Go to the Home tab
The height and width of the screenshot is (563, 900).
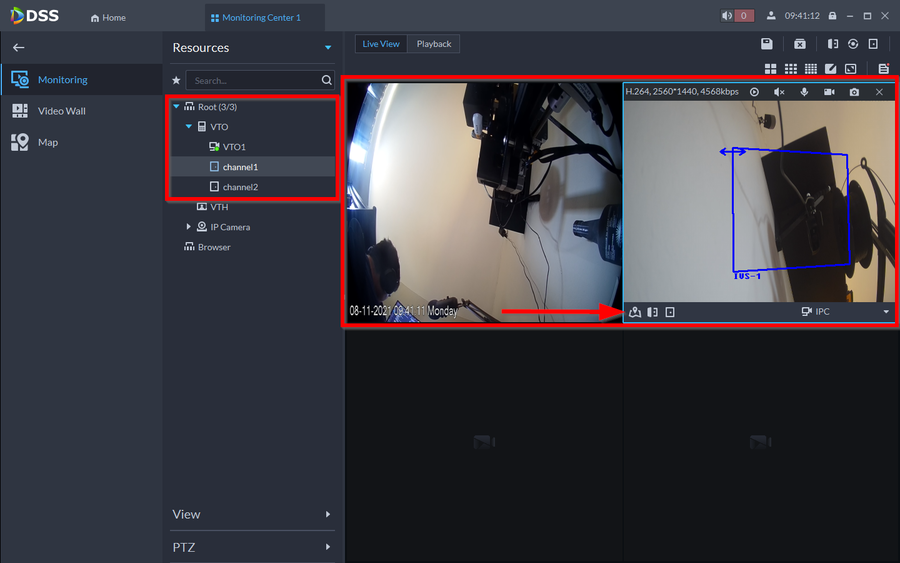(108, 18)
